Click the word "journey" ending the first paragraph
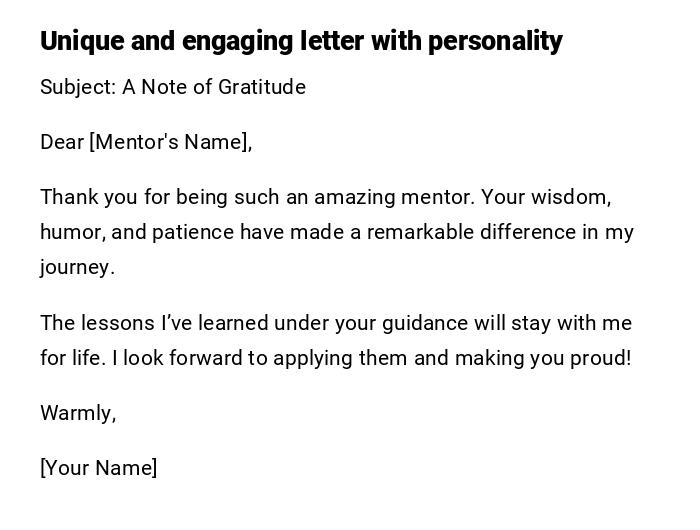The image size is (700, 530). pos(75,267)
